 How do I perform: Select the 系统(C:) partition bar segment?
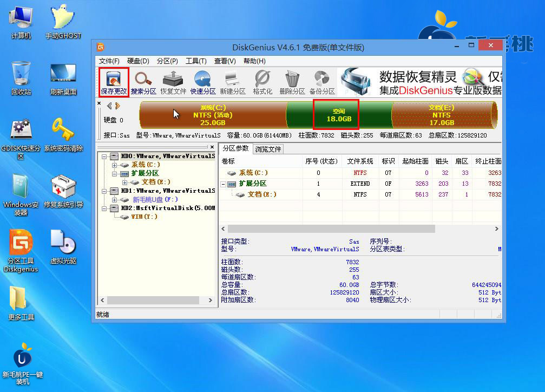pos(213,115)
